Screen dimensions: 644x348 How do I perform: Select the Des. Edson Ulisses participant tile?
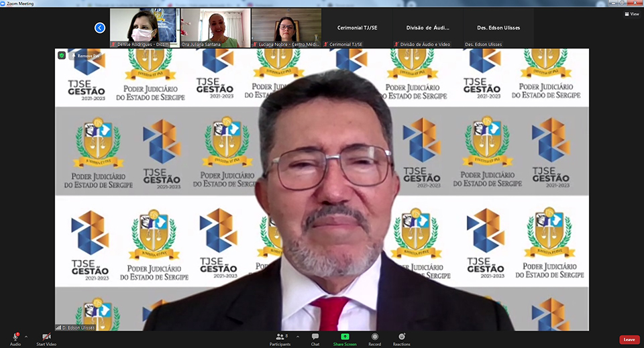tap(498, 28)
